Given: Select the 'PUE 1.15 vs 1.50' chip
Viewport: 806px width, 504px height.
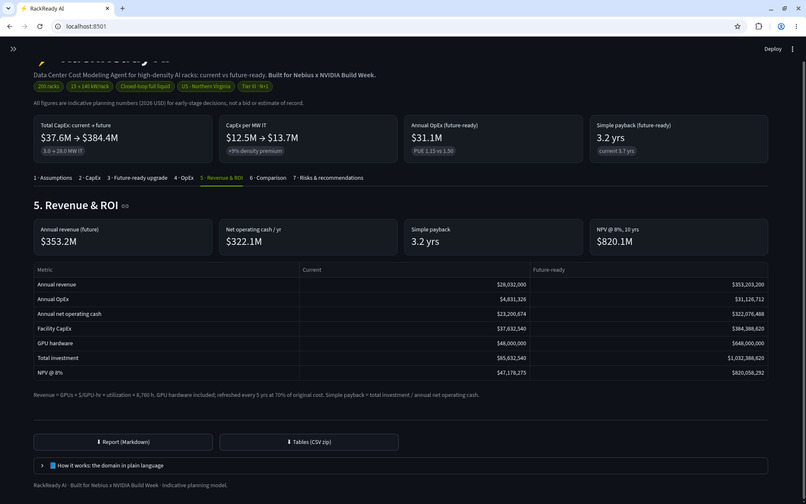Looking at the screenshot, I should click(433, 151).
